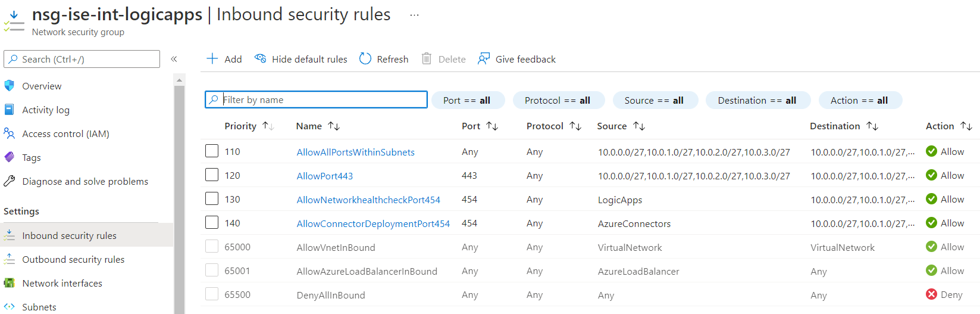Open Activity log in the sidebar
Viewport: 980px width, 314px height.
pos(46,110)
